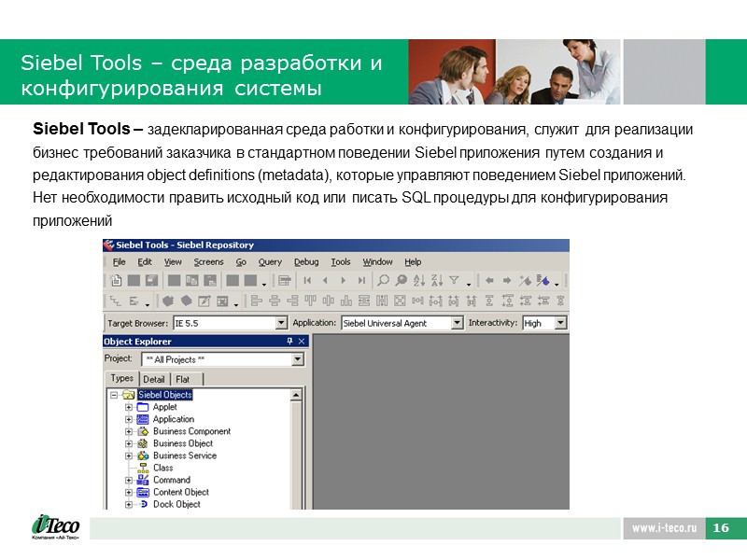Click the history Forward right-arrow icon
747x560 pixels.
507,281
